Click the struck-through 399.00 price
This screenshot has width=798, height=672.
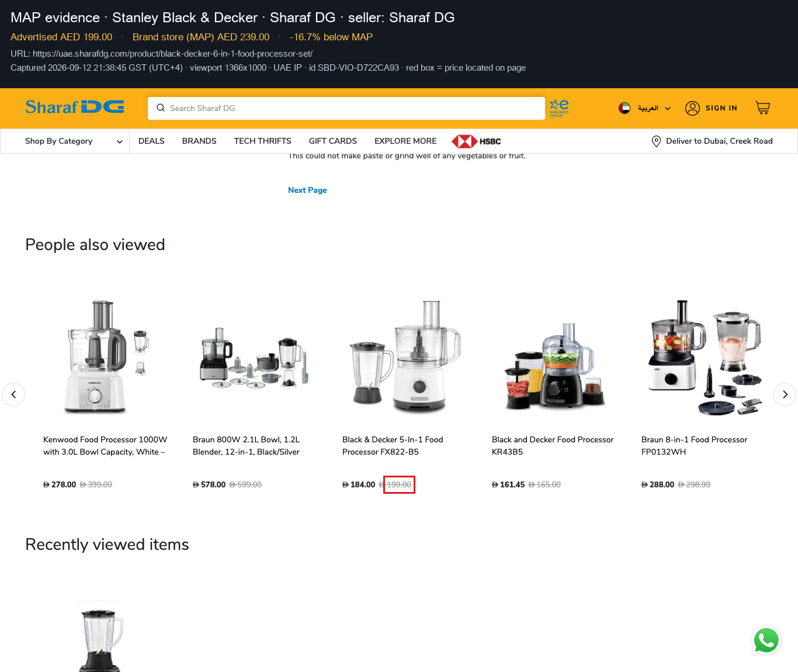coord(96,484)
